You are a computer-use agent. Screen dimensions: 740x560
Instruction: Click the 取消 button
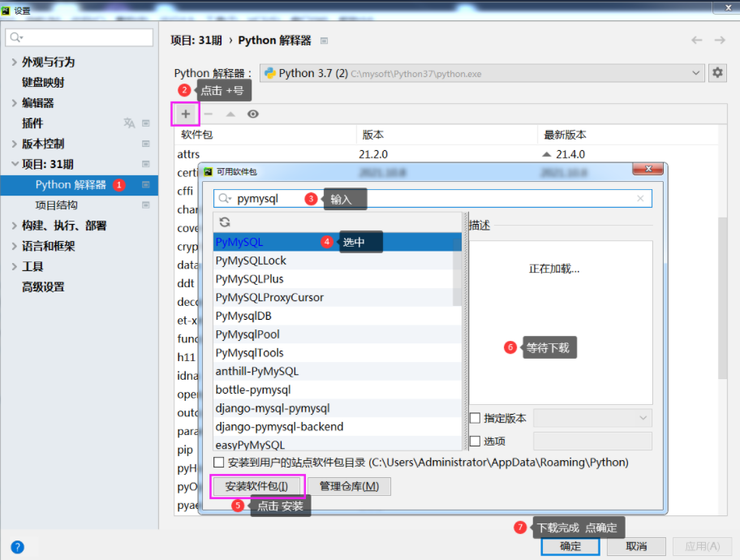pyautogui.click(x=635, y=546)
